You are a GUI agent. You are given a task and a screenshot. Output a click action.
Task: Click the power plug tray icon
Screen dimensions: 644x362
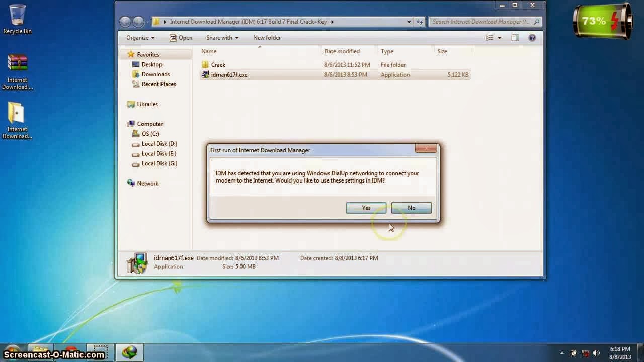[x=574, y=353]
